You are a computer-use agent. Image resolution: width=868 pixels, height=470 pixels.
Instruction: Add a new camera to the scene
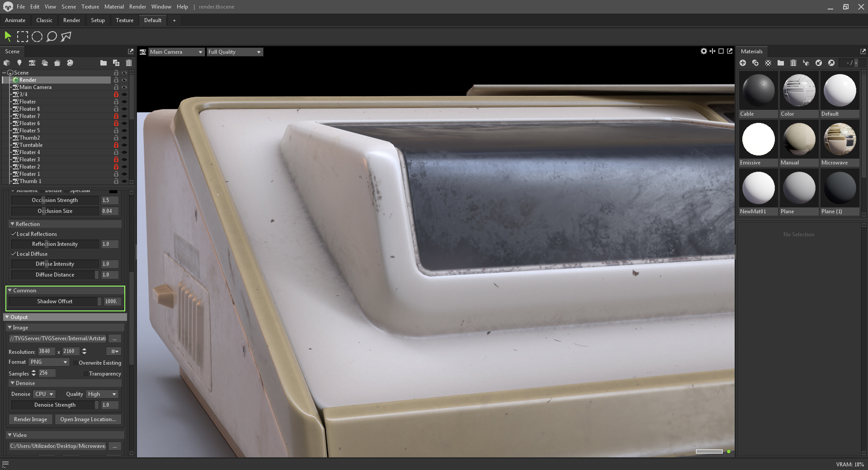[x=32, y=63]
